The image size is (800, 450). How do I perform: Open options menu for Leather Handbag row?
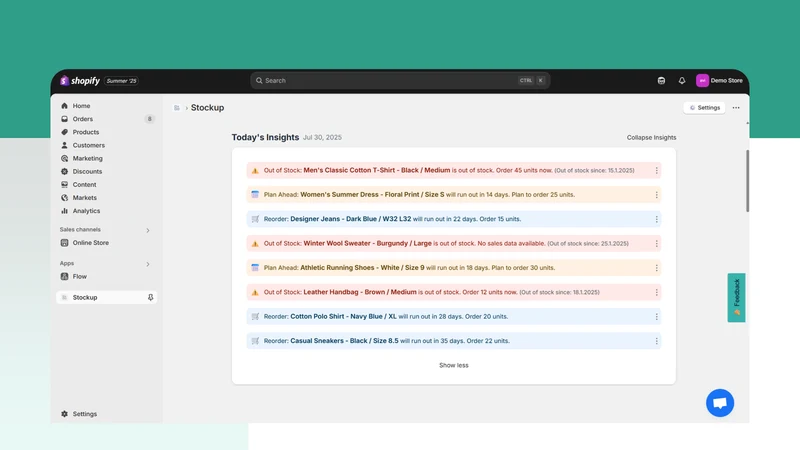(656, 292)
